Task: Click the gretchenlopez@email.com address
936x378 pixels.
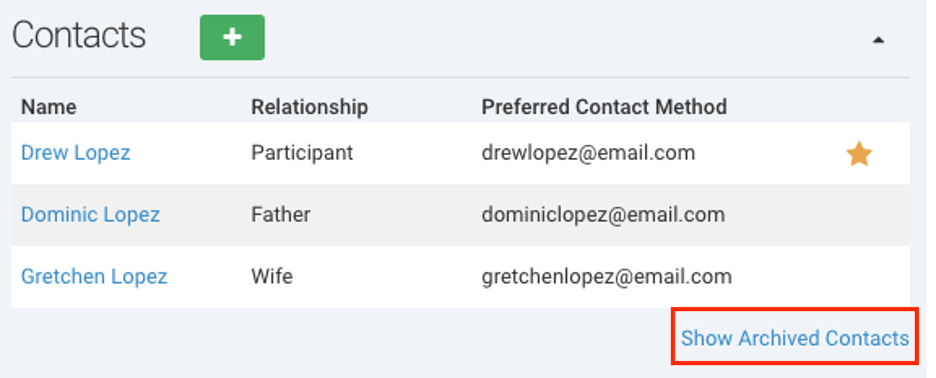Action: click(x=606, y=276)
